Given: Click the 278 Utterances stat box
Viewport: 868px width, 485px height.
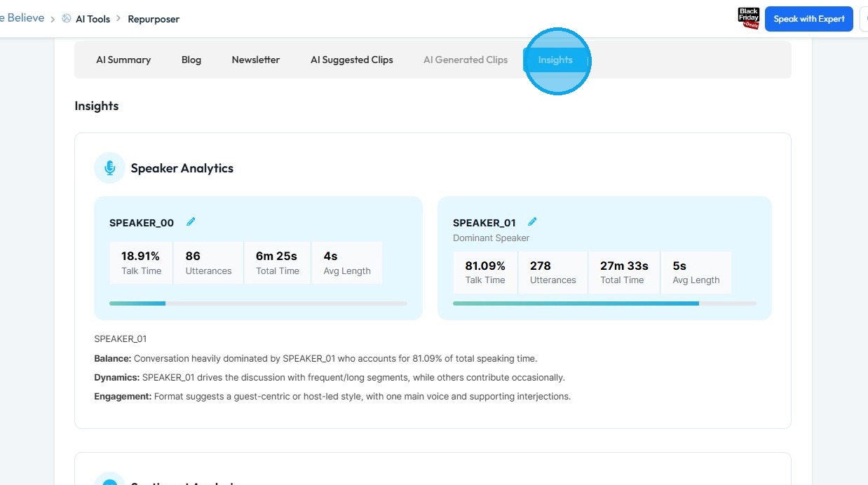Looking at the screenshot, I should (x=552, y=272).
